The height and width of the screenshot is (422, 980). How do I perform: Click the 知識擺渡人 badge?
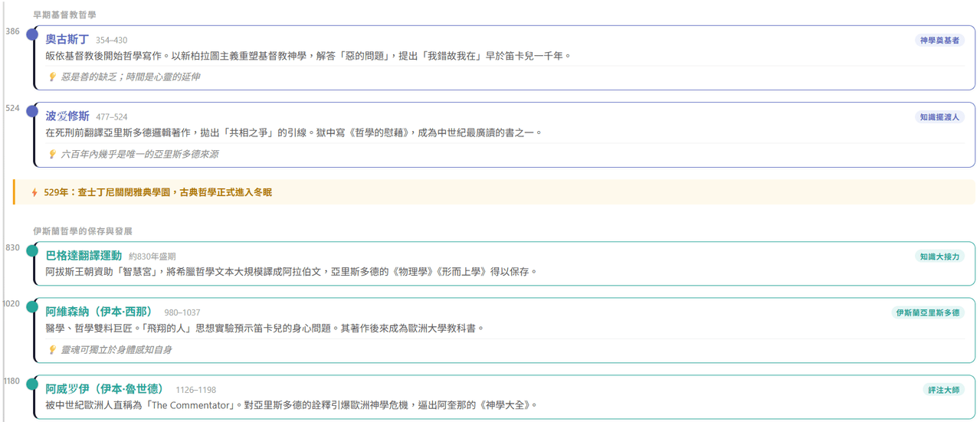(x=939, y=117)
